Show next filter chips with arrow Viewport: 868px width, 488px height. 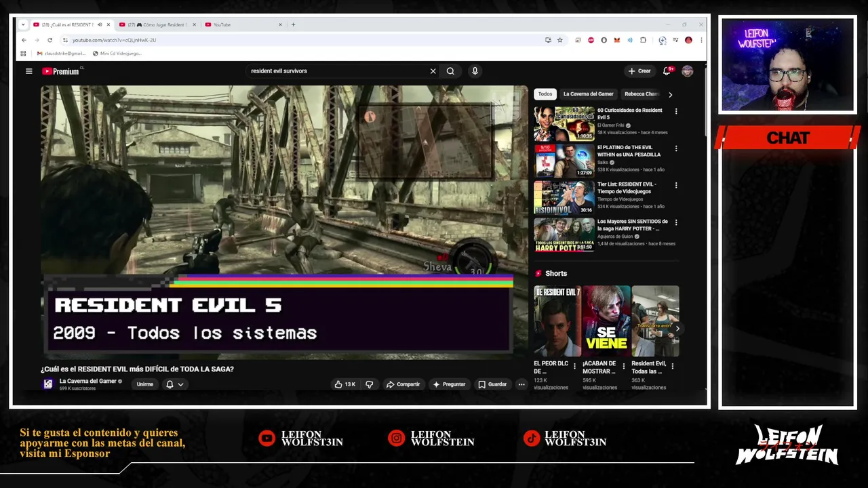click(671, 94)
